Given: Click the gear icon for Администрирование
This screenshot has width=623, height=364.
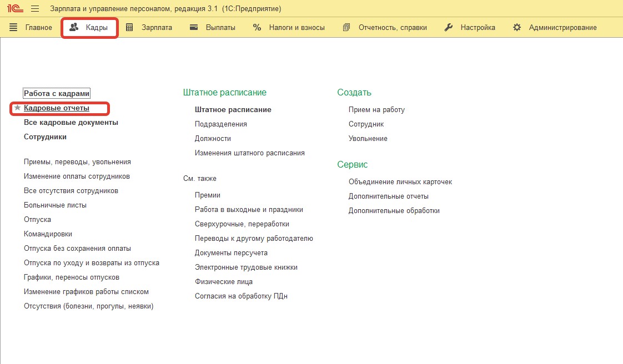Looking at the screenshot, I should point(517,27).
